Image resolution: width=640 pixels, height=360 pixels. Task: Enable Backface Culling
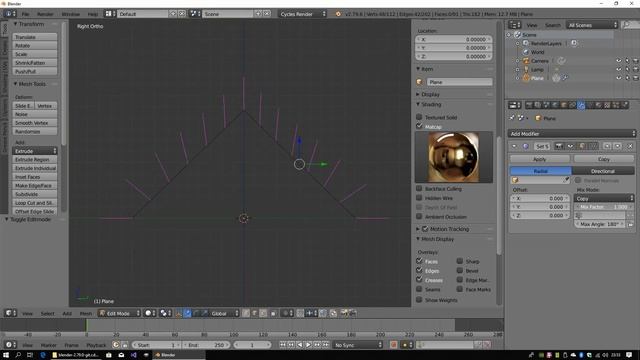[419, 189]
